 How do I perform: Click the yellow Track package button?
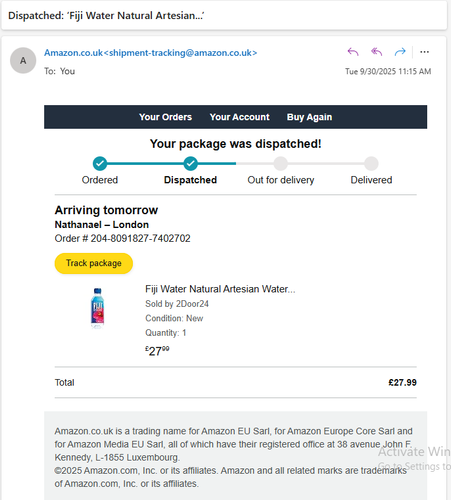coord(94,263)
